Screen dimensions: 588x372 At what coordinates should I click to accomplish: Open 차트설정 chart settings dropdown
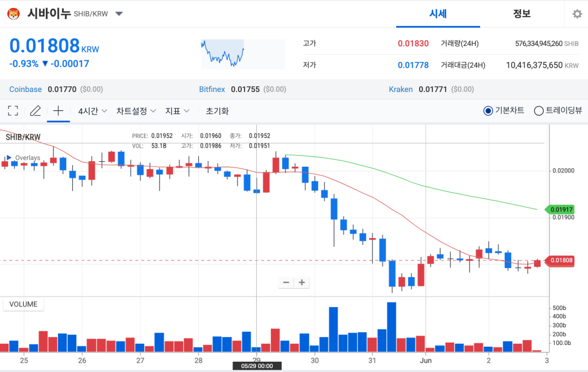coord(136,111)
